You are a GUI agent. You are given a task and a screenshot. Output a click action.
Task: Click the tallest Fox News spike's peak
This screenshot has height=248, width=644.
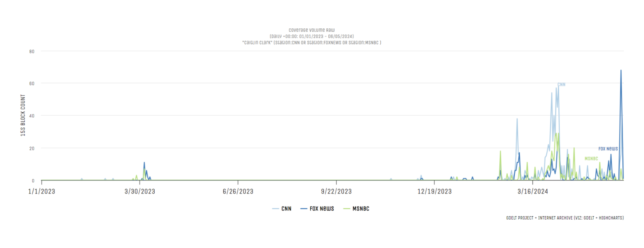pyautogui.click(x=621, y=70)
